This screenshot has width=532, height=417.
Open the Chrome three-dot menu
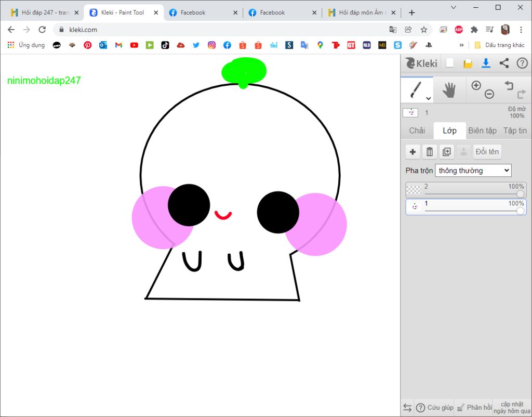(521, 30)
